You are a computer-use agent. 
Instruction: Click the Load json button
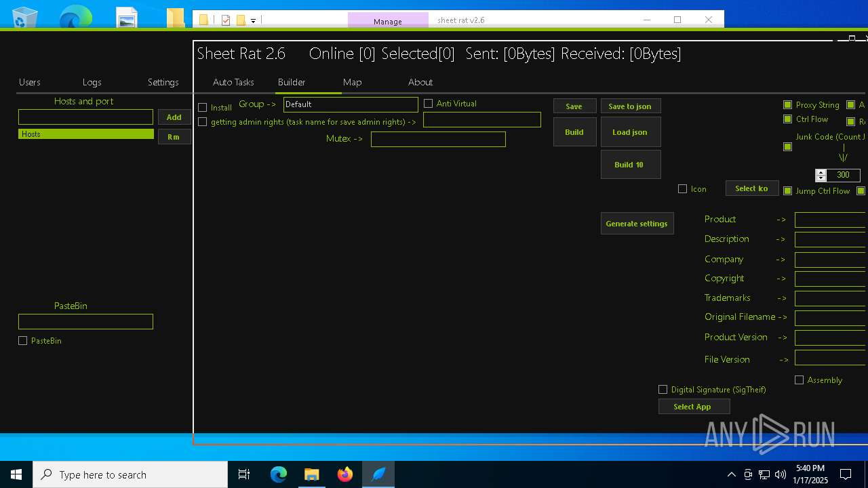coord(630,132)
